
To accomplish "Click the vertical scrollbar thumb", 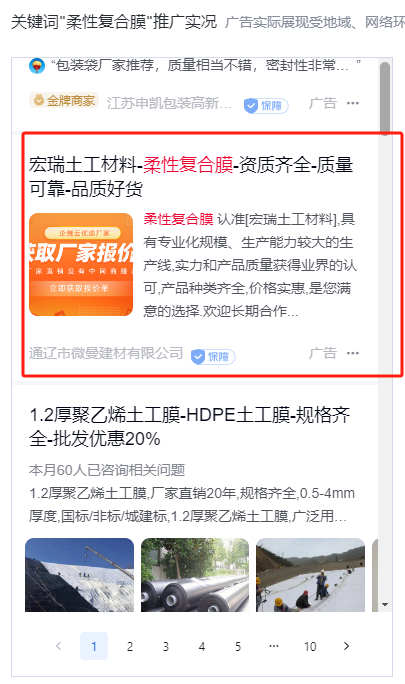I will pyautogui.click(x=385, y=98).
